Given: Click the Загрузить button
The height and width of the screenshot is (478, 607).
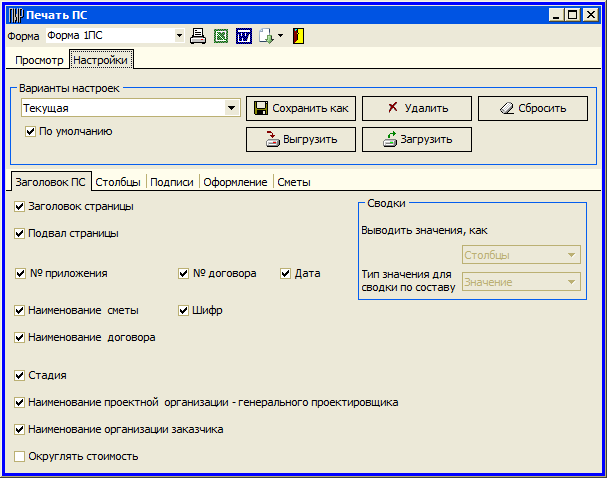Looking at the screenshot, I should click(x=416, y=140).
